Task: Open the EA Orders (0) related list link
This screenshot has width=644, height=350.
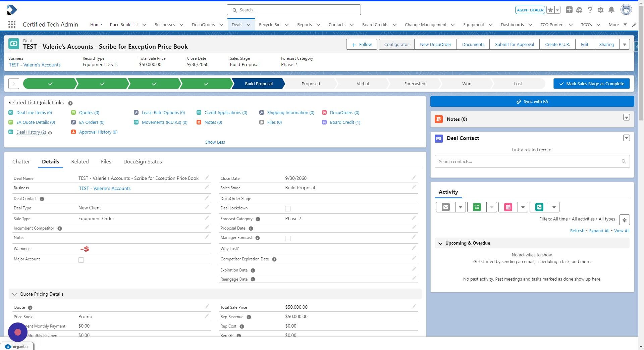Action: (x=91, y=122)
